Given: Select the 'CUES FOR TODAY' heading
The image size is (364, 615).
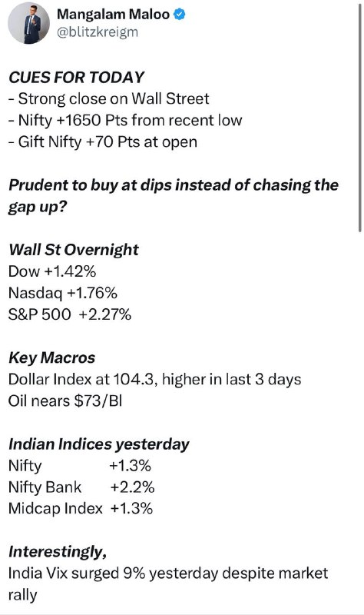Looking at the screenshot, I should pyautogui.click(x=76, y=78).
